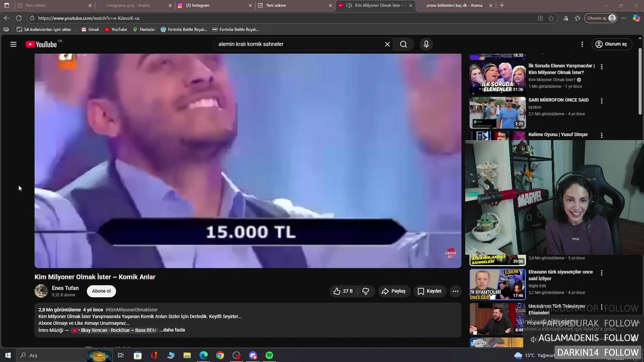Open a new browser tab
Screen dimensions: 644x362
coord(502,6)
